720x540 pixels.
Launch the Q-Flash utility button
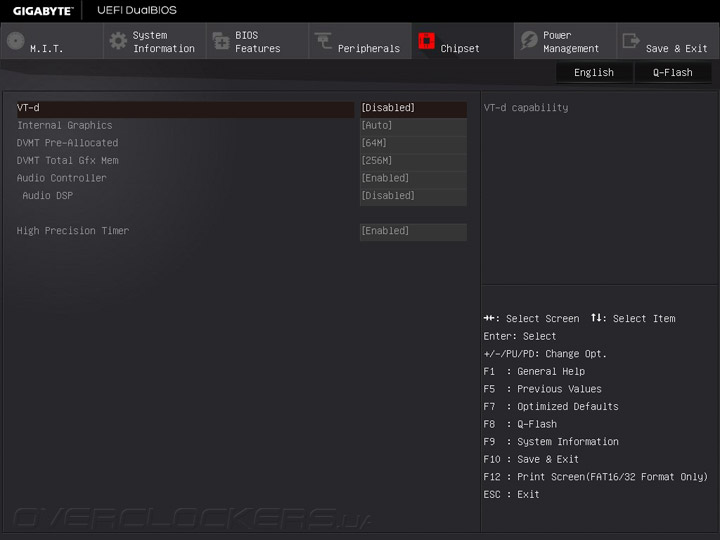(673, 73)
